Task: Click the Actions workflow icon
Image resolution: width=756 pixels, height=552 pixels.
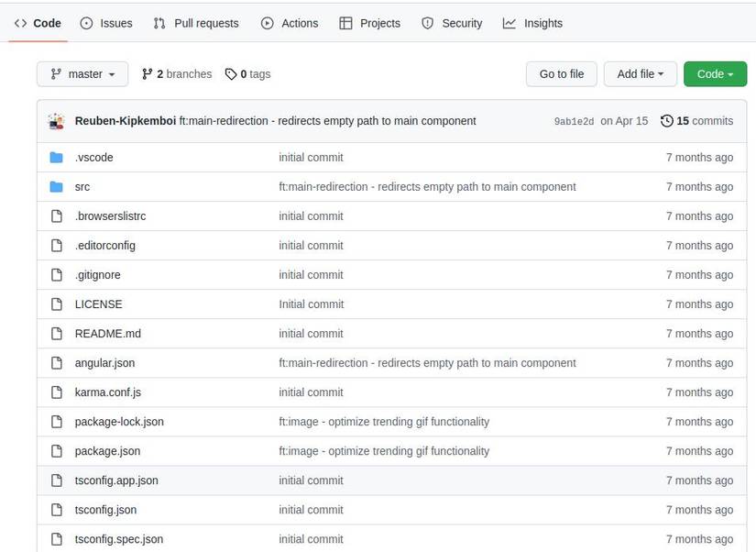Action: (267, 23)
